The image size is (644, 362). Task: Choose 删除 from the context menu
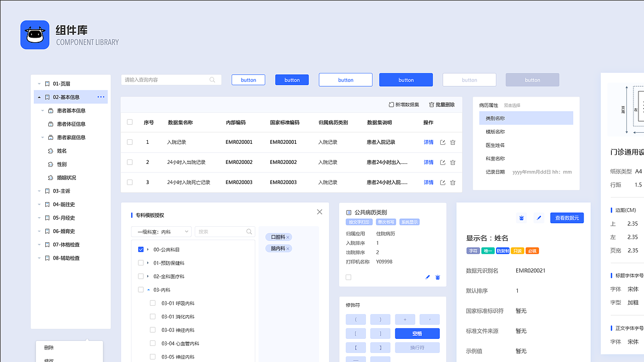[x=49, y=347]
